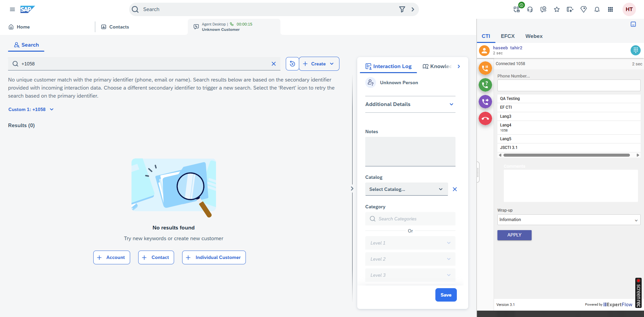Open the Wrap-up Information dropdown

pyautogui.click(x=569, y=220)
